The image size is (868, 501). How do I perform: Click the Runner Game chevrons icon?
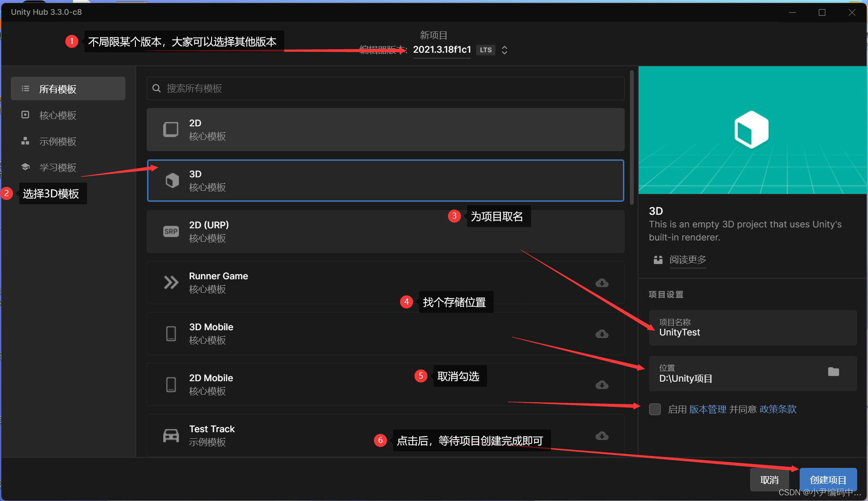click(x=171, y=282)
